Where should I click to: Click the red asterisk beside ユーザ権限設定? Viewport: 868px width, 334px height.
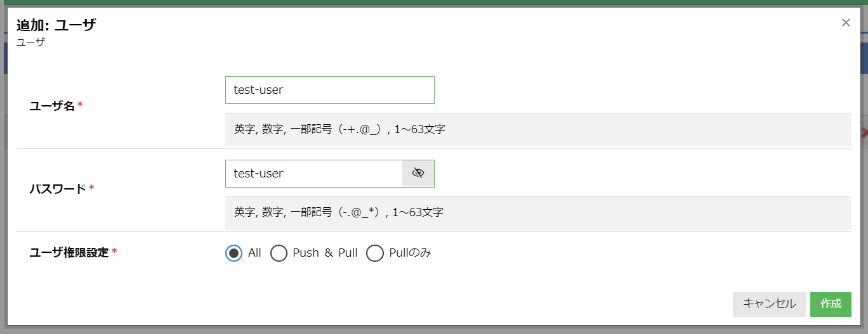[x=114, y=253]
